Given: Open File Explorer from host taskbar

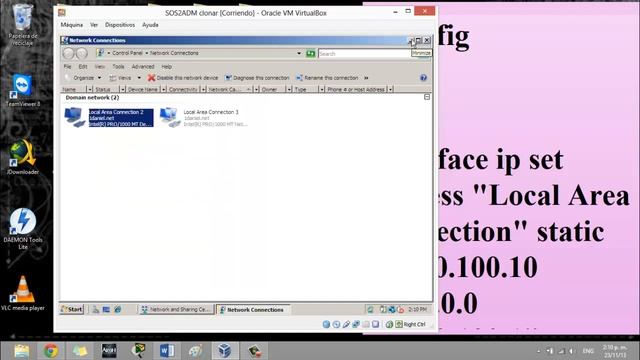Looking at the screenshot, I should point(21,351).
